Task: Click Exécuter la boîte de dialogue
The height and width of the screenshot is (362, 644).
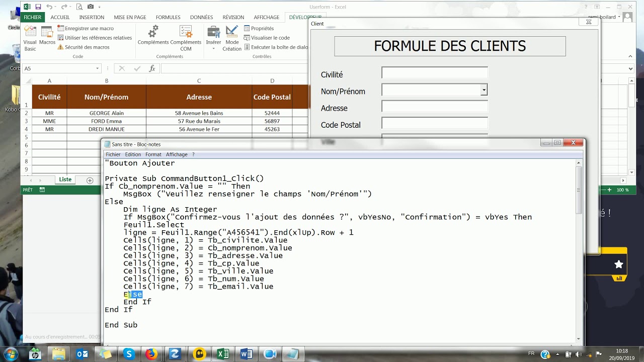Action: [276, 47]
